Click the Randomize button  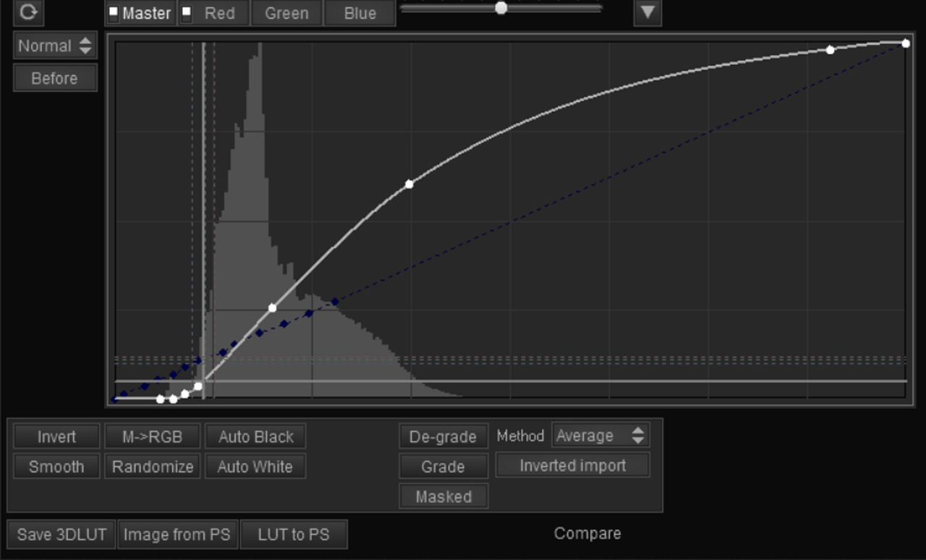pos(152,467)
